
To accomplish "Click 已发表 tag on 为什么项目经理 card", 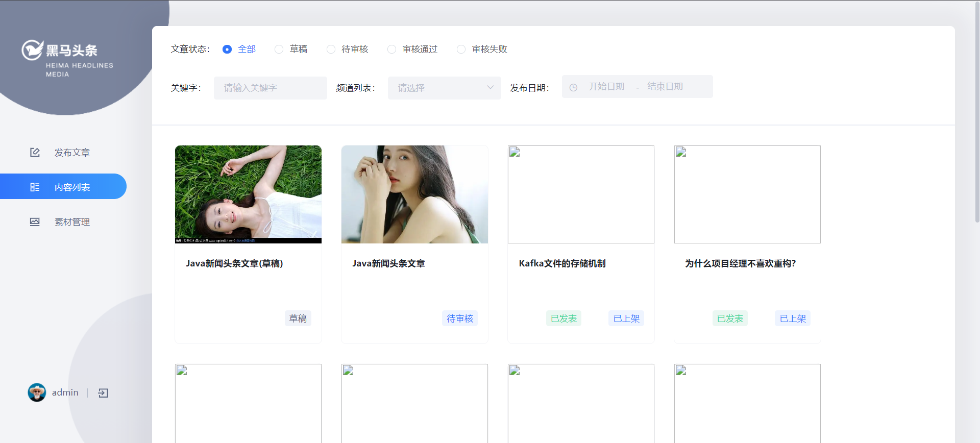I will point(730,318).
